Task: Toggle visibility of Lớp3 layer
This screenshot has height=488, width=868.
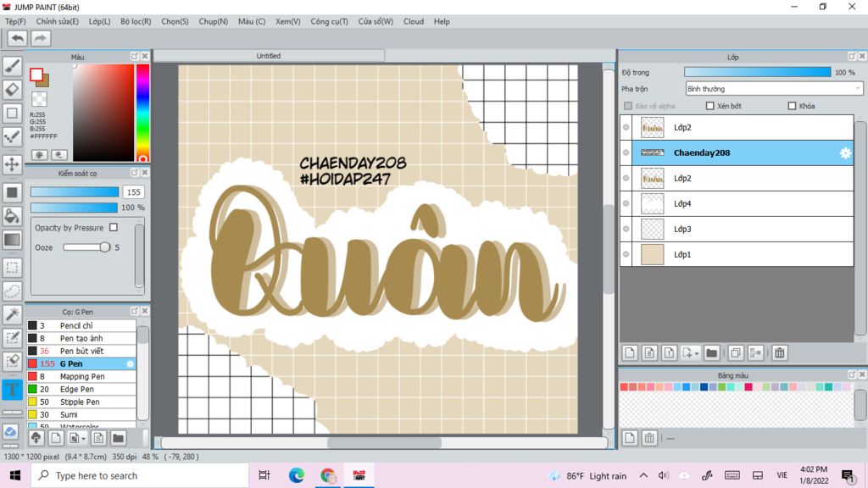Action: point(626,229)
